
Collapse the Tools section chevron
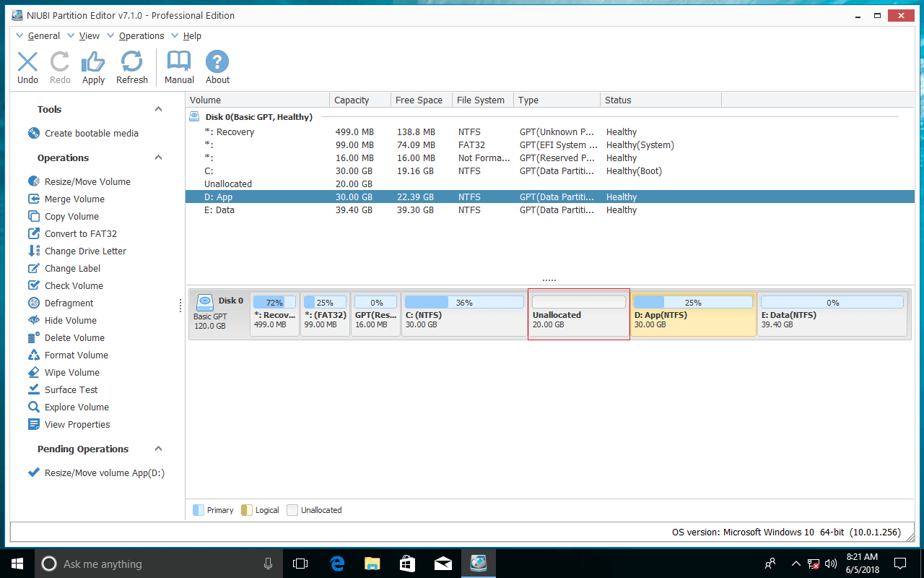(159, 109)
